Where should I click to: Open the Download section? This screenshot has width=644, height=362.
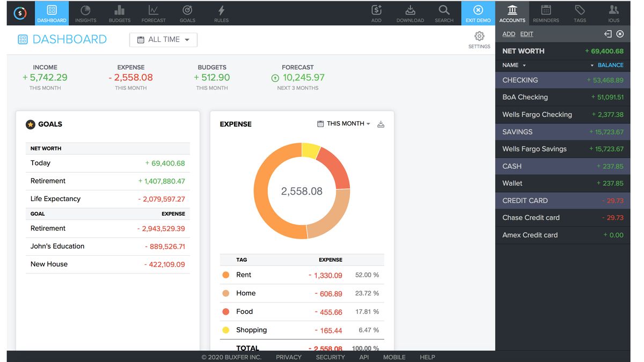410,13
